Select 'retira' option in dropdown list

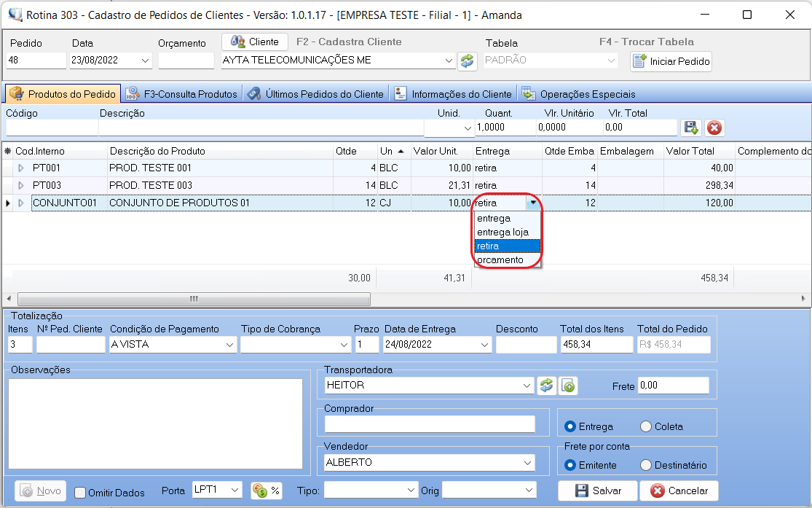tap(507, 246)
